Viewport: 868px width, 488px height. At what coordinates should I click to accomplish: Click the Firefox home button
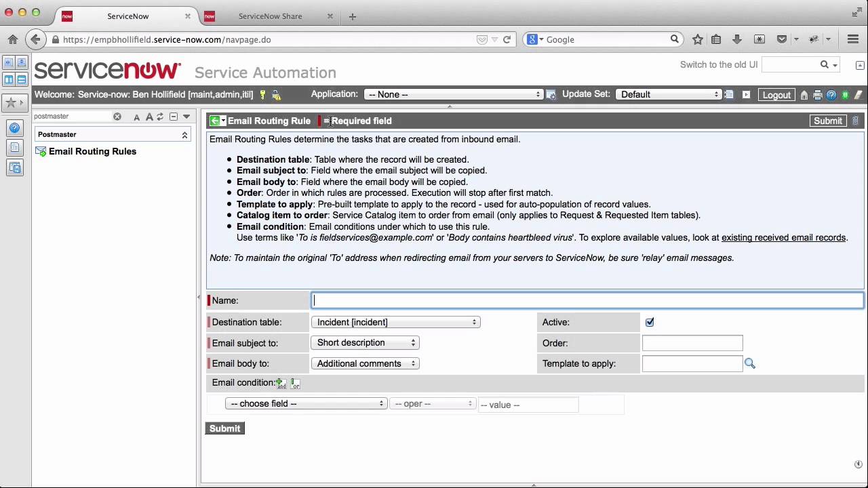(13, 39)
